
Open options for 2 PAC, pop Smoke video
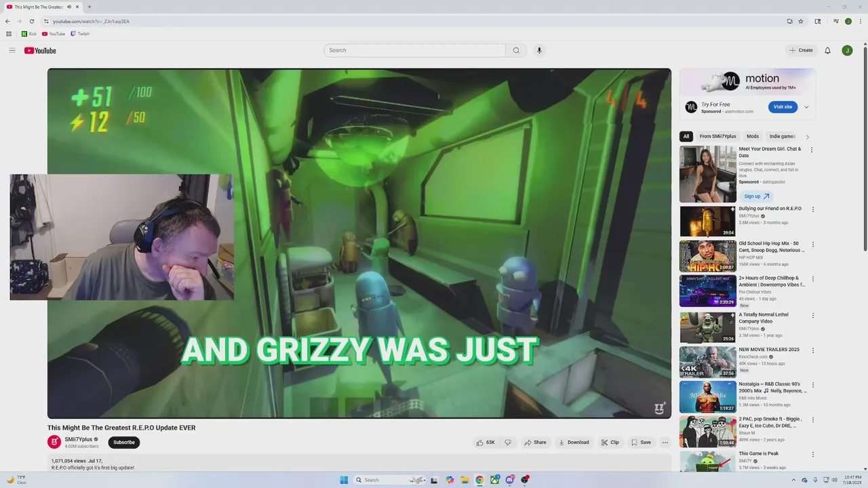click(812, 420)
